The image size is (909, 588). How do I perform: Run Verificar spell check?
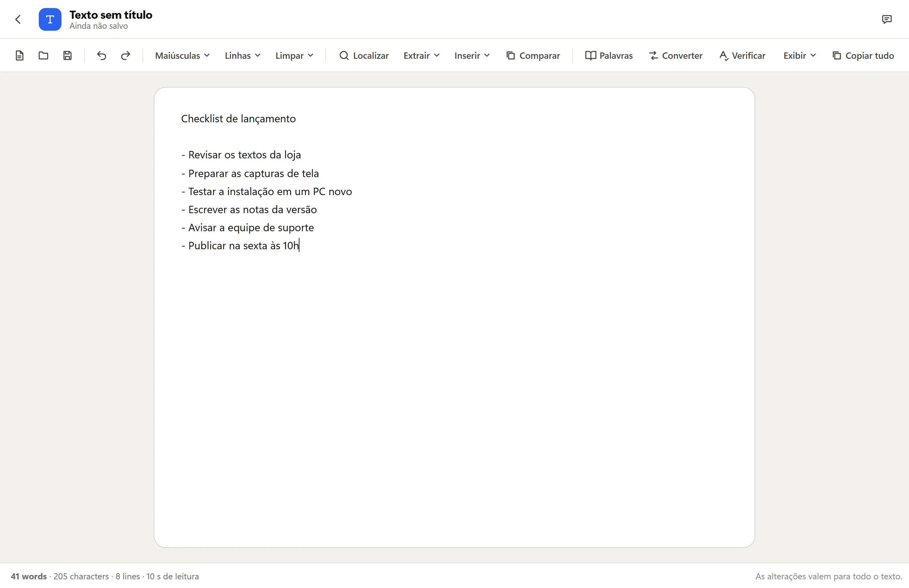click(742, 55)
